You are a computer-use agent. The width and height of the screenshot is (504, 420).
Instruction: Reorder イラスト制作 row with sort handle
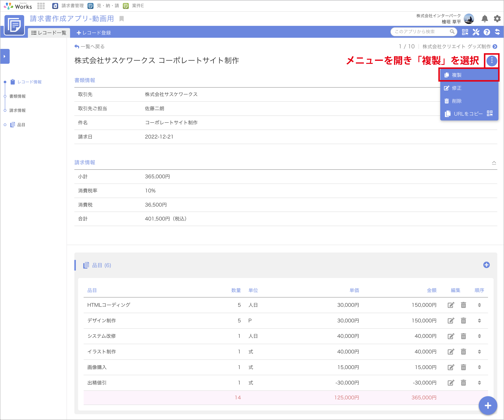(x=479, y=352)
